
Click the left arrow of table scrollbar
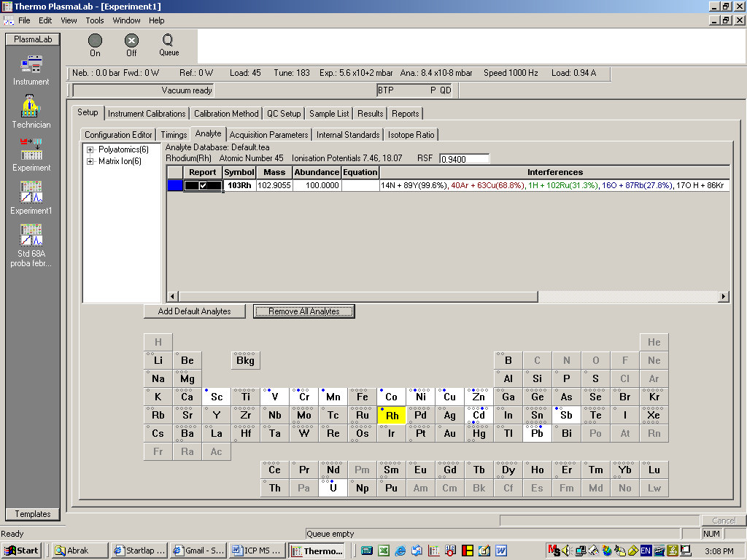point(173,296)
